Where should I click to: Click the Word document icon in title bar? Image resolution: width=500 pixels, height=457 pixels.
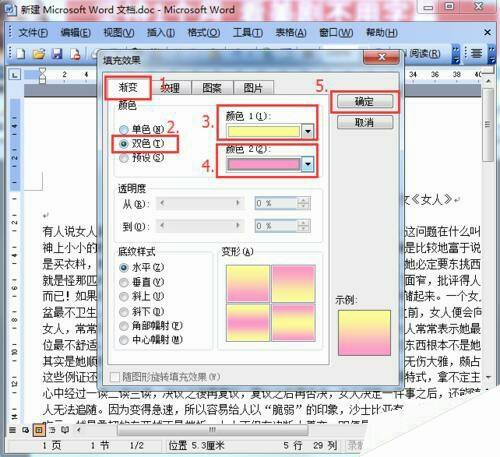[x=11, y=10]
